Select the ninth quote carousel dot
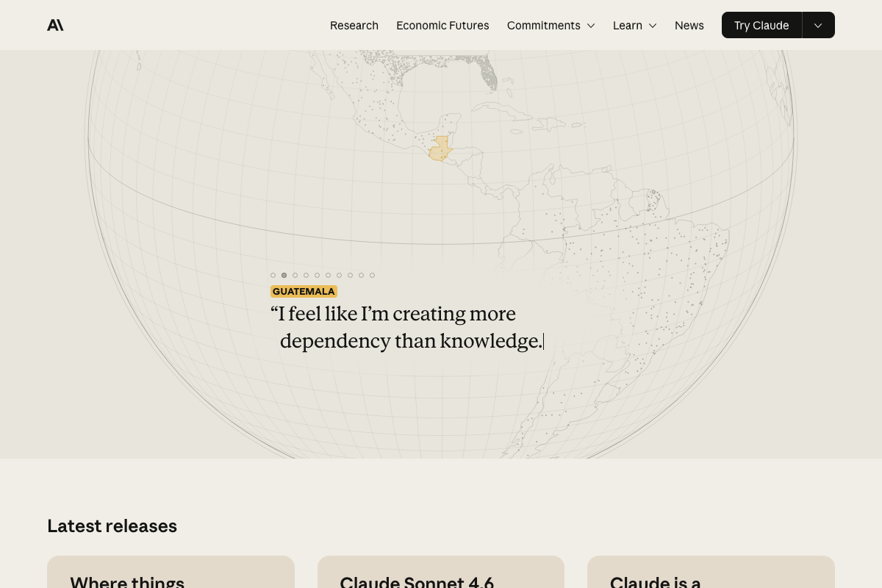 pos(362,276)
